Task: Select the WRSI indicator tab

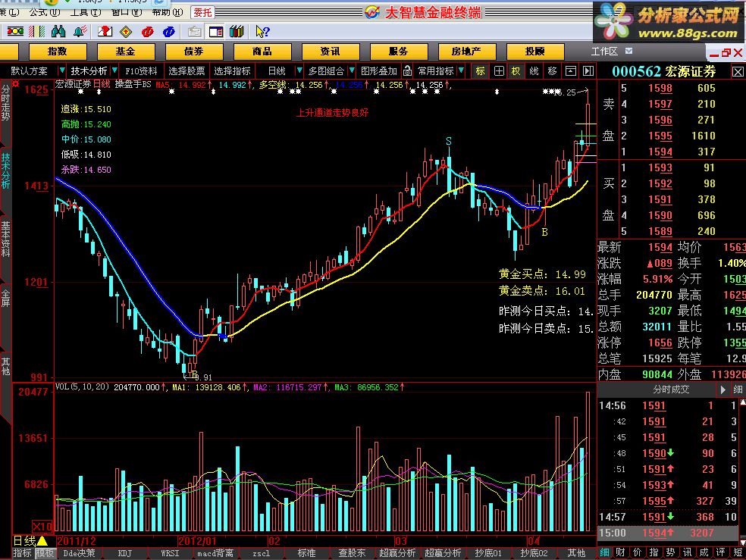Action: (170, 553)
